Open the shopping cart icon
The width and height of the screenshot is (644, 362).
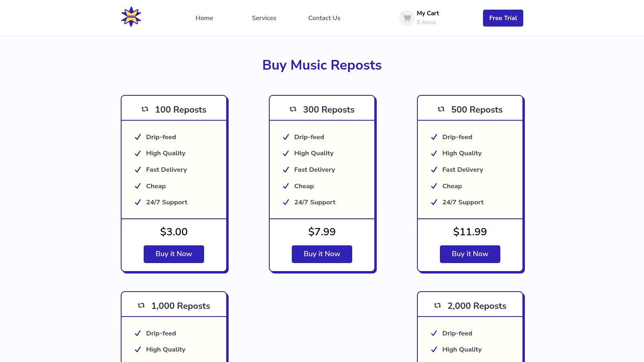[x=407, y=18]
